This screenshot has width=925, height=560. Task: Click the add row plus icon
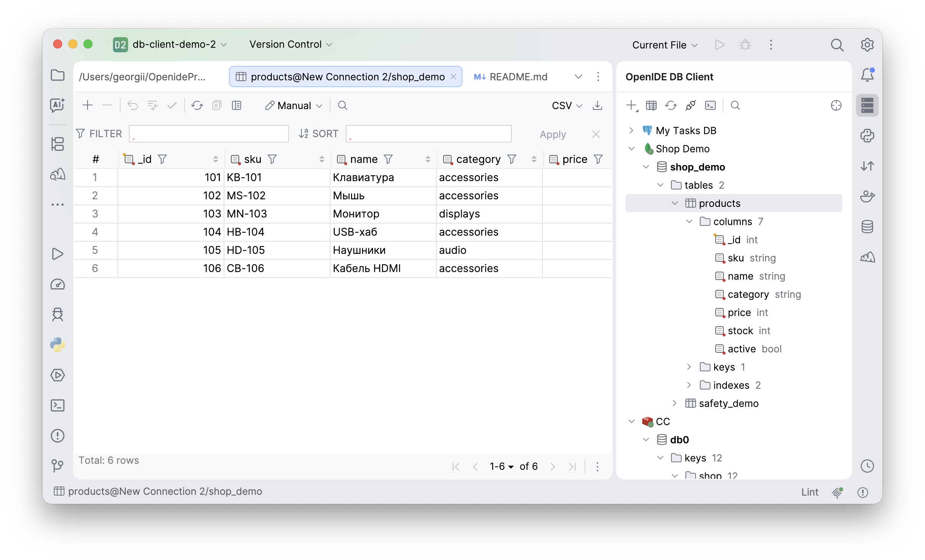pos(88,105)
